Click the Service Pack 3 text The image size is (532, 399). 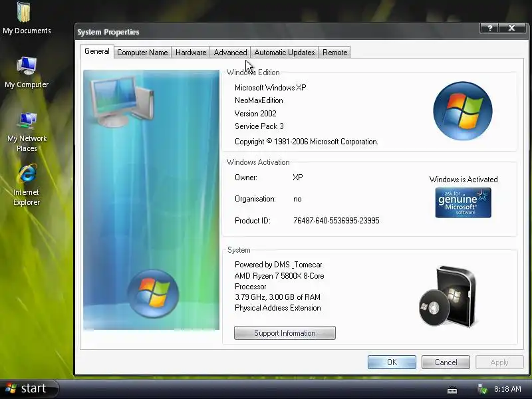pyautogui.click(x=259, y=126)
